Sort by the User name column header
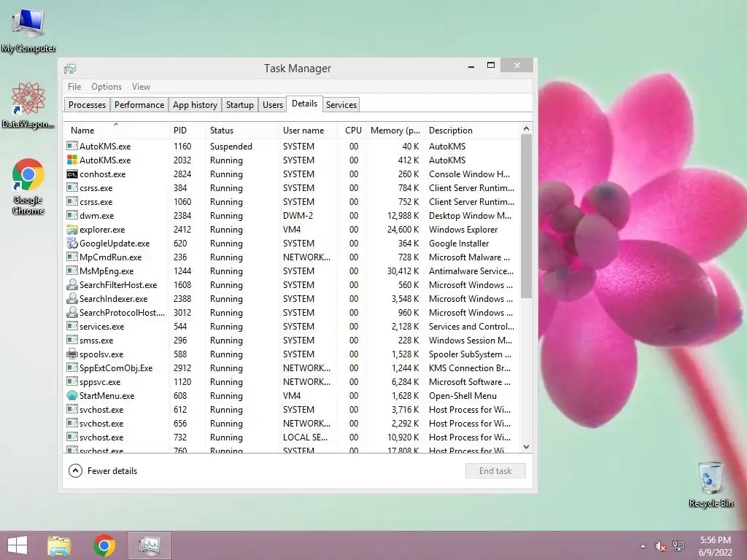Screen dimensions: 747x560 [x=307, y=131]
